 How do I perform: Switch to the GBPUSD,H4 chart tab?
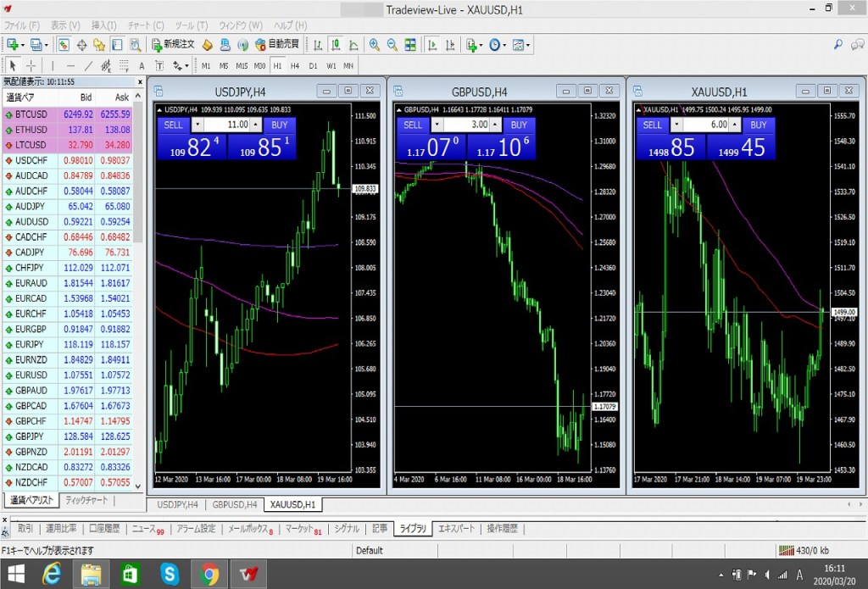234,505
